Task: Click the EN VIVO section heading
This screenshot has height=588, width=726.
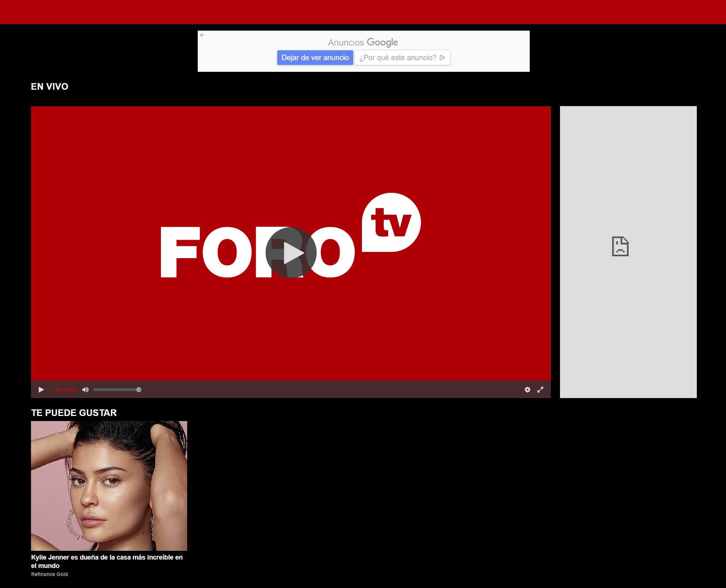Action: 50,86
